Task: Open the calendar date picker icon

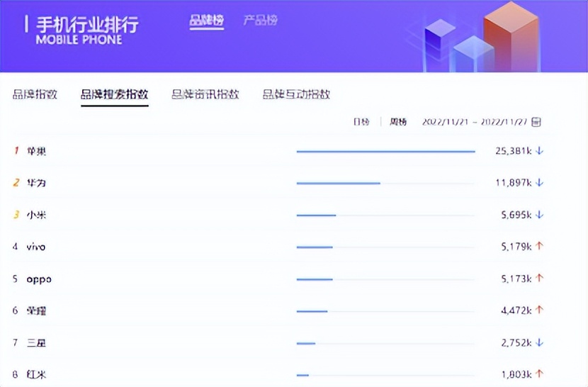Action: (536, 122)
